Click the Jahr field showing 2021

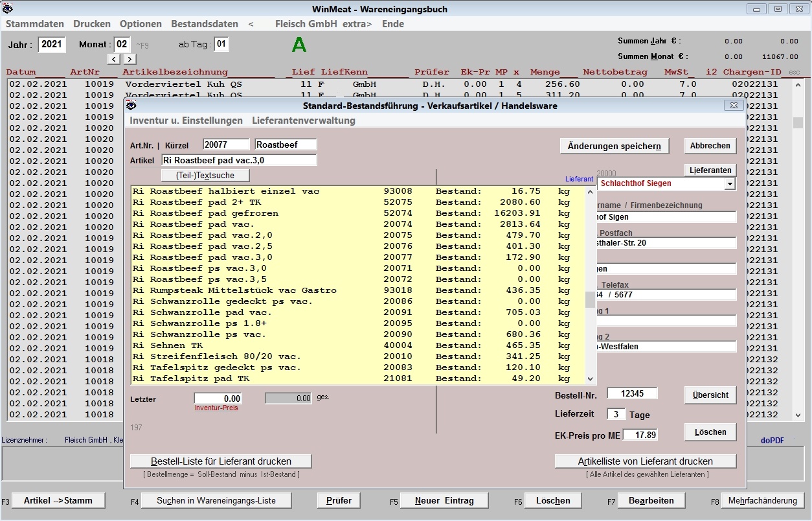tap(52, 45)
